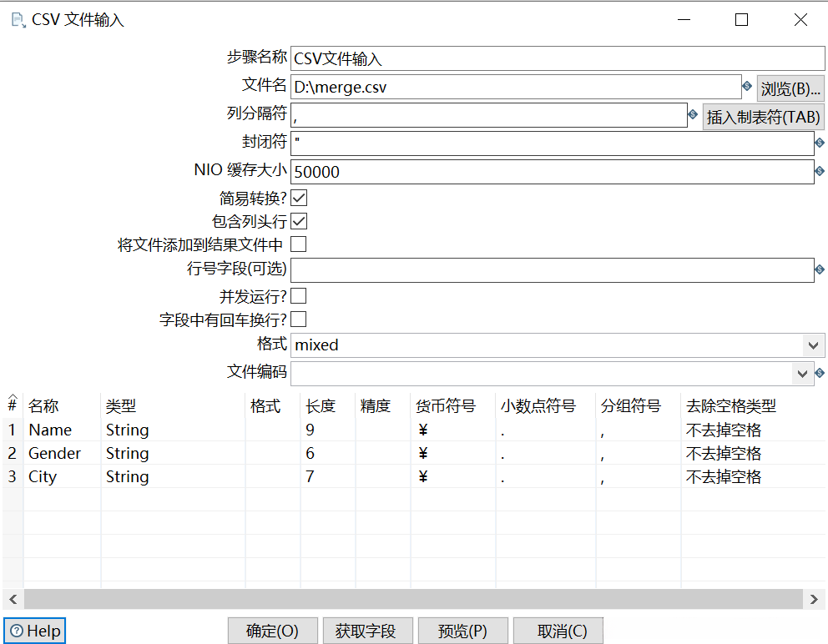Screen dimensions: 828x644
Task: Enable 将文件添加到结果文件中 checkbox
Action: click(x=299, y=244)
